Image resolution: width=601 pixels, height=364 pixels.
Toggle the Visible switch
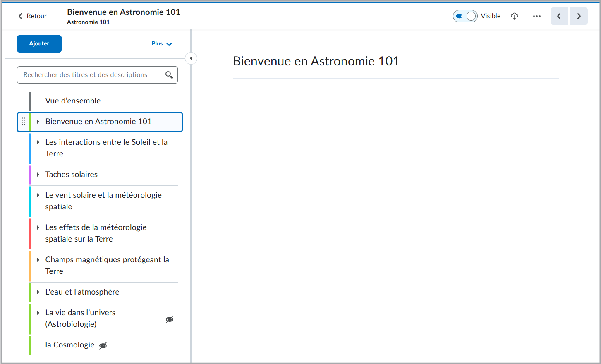465,16
